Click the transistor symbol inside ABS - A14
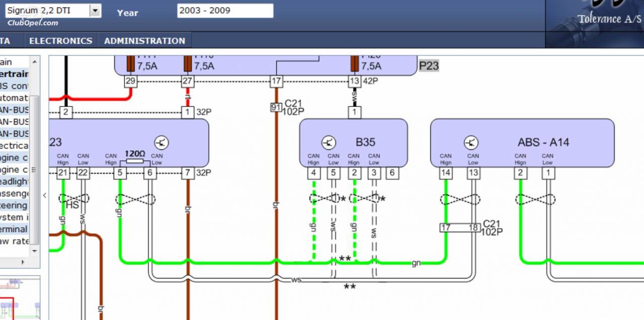Screen dimensions: 644x320 pos(471,143)
